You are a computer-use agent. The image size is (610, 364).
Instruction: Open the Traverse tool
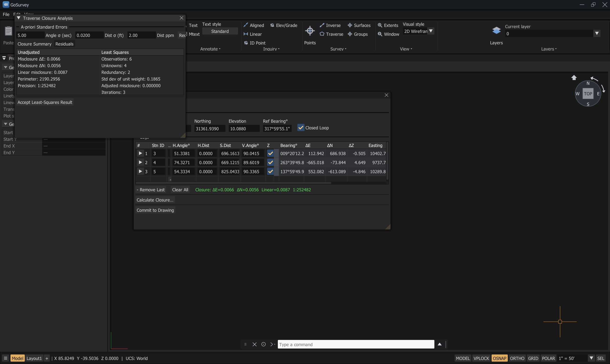(331, 34)
